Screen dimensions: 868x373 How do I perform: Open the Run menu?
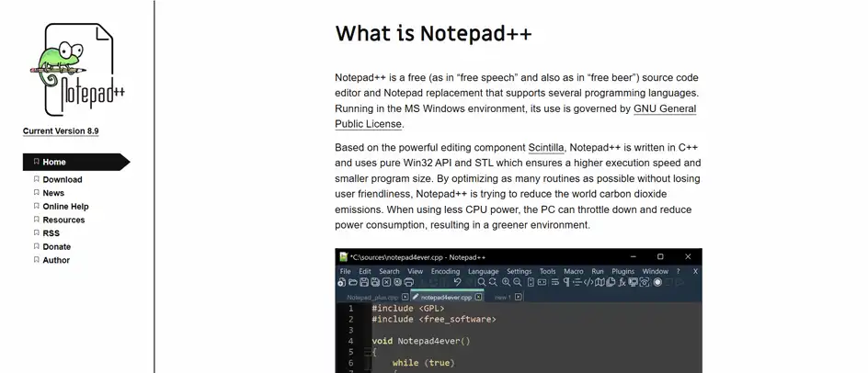click(x=598, y=271)
